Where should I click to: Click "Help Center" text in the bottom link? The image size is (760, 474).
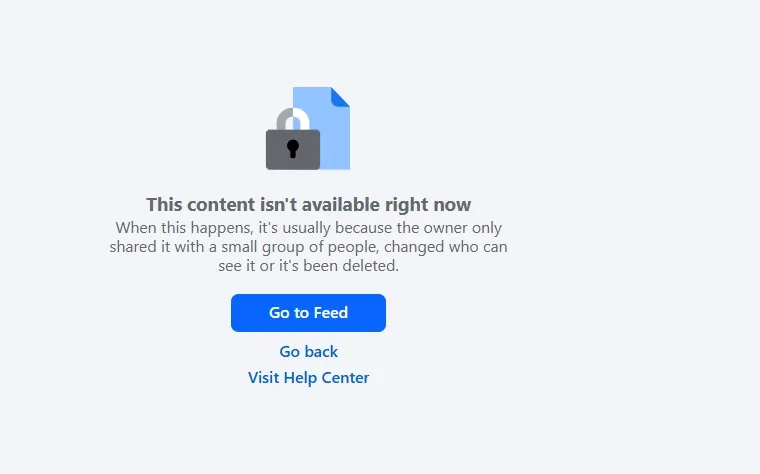[x=326, y=378]
